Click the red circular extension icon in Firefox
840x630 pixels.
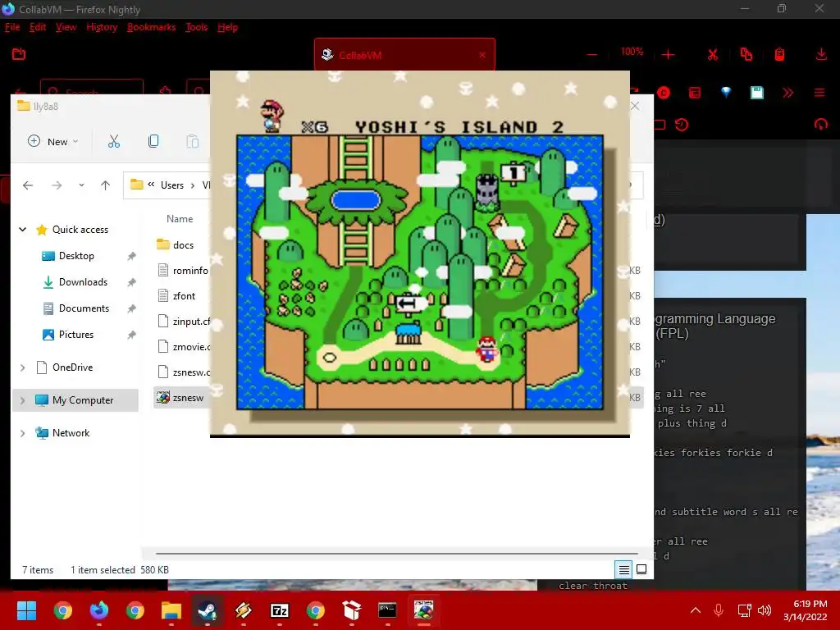pos(664,93)
